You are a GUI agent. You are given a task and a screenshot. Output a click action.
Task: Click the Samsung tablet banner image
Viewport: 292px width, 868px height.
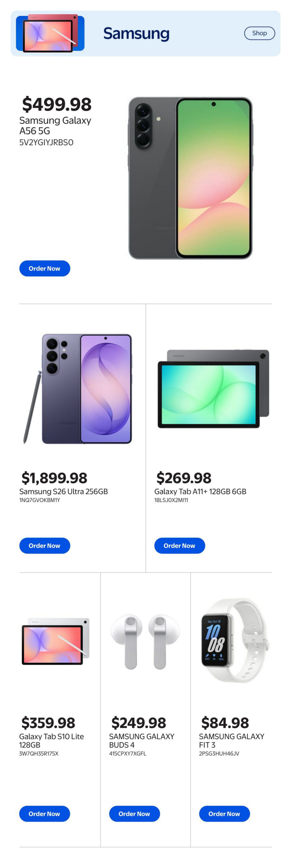point(50,33)
